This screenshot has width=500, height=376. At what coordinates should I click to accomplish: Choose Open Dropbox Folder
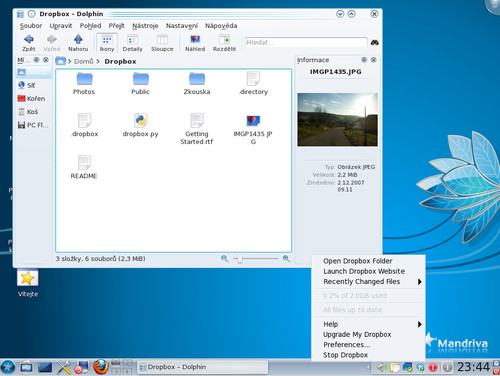pyautogui.click(x=358, y=261)
